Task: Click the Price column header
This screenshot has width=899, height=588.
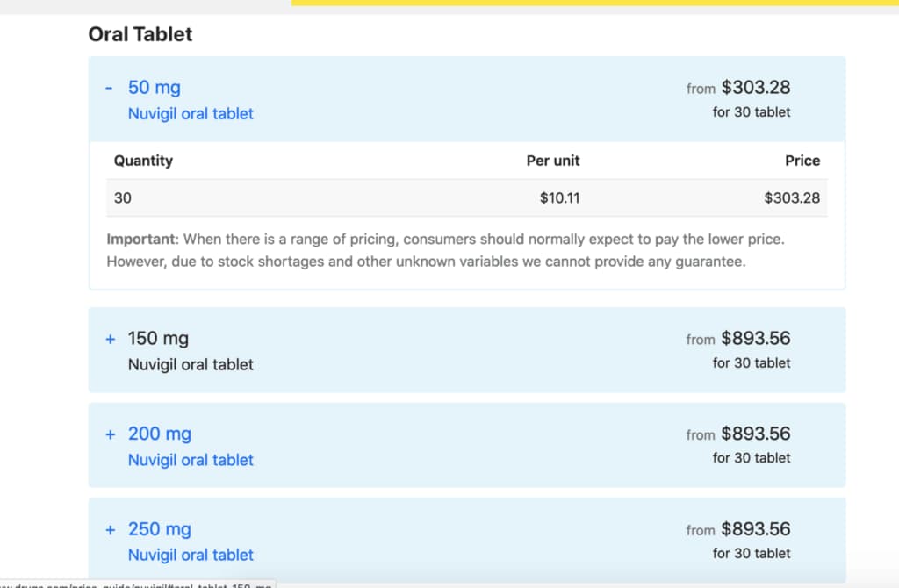Action: (x=802, y=161)
